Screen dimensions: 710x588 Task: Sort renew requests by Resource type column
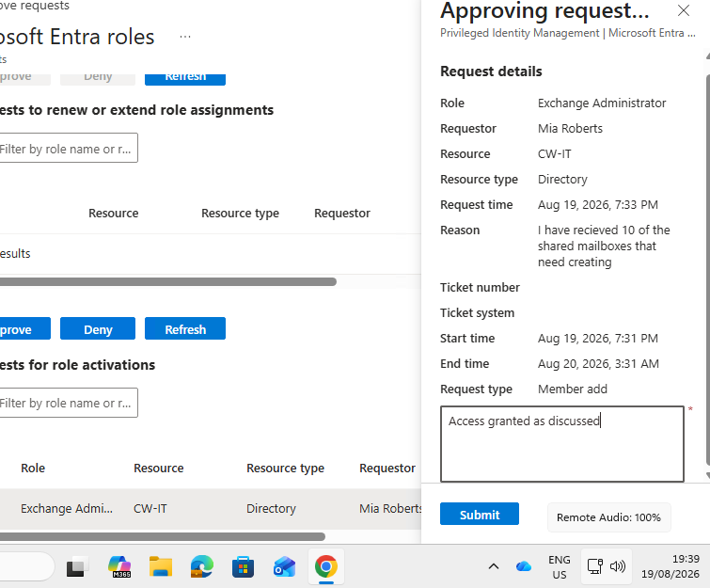click(x=240, y=214)
